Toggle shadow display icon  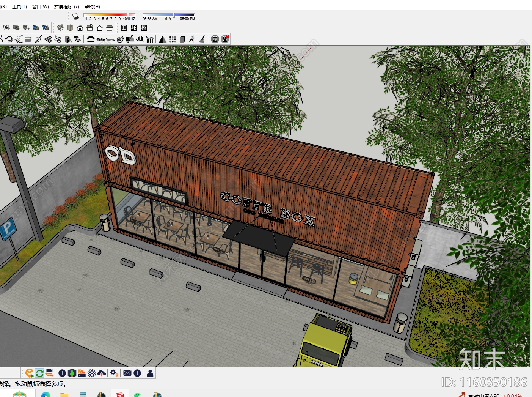(75, 16)
